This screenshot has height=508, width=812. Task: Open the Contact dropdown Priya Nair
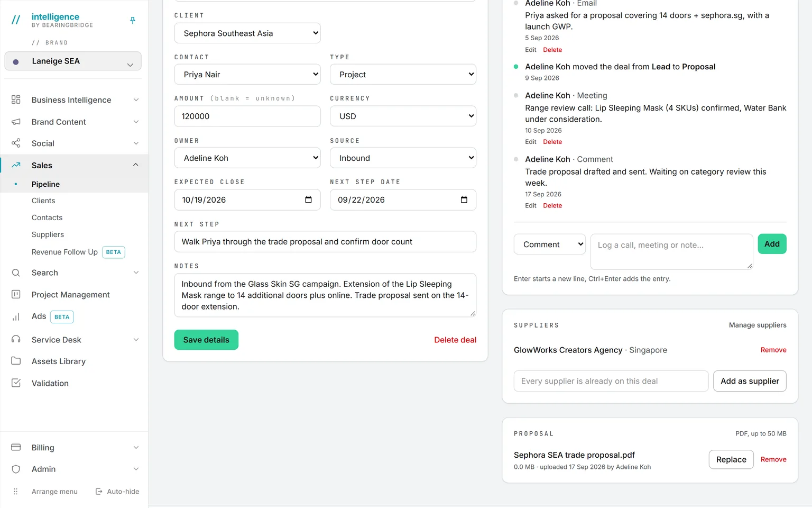[x=247, y=74]
